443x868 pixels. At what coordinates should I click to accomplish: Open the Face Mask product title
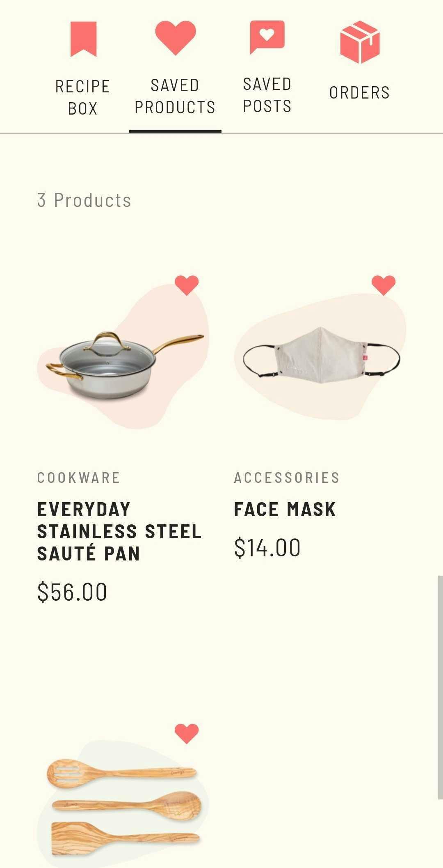(x=285, y=510)
